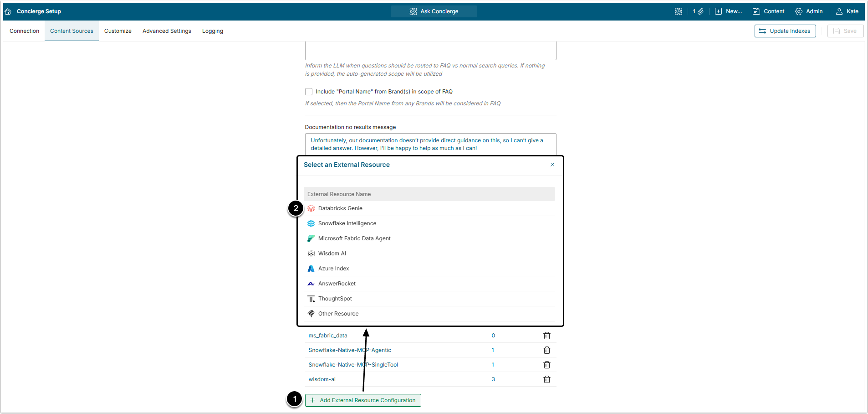Image resolution: width=868 pixels, height=414 pixels.
Task: Choose Snowflake Intelligence resource name
Action: point(347,223)
